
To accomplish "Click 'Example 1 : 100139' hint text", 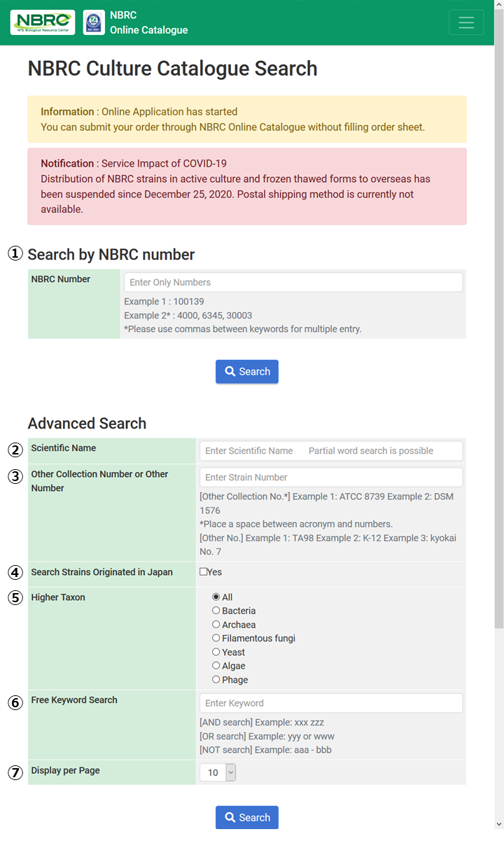I will pos(164,302).
